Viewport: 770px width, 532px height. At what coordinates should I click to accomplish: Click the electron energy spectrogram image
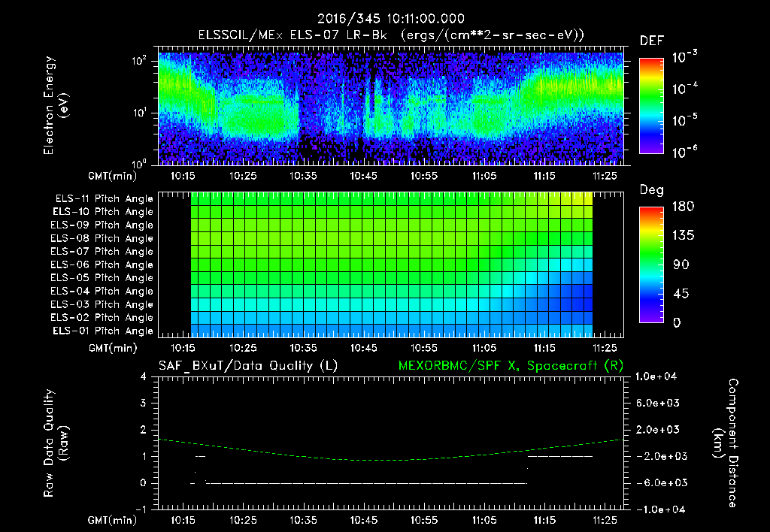click(x=391, y=108)
